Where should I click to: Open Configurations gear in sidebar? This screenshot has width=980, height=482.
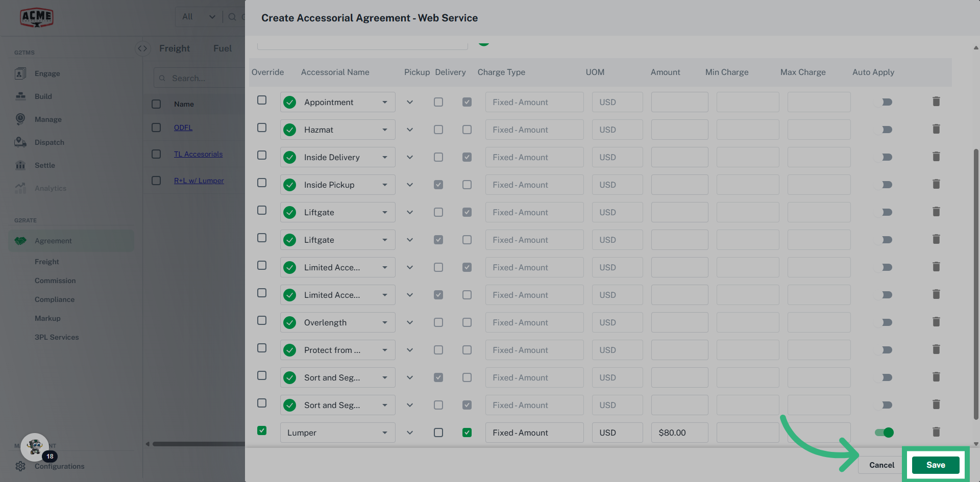20,466
